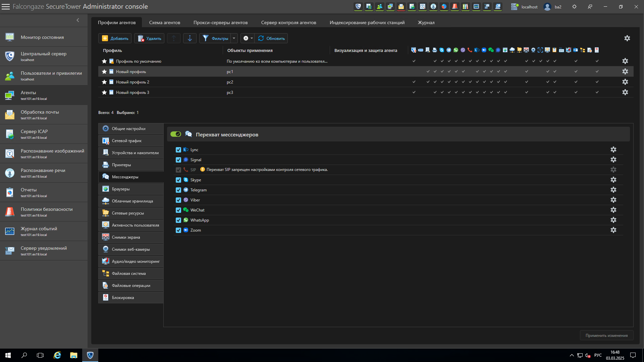Open Браузеры profile section
The height and width of the screenshot is (362, 644).
(x=131, y=189)
